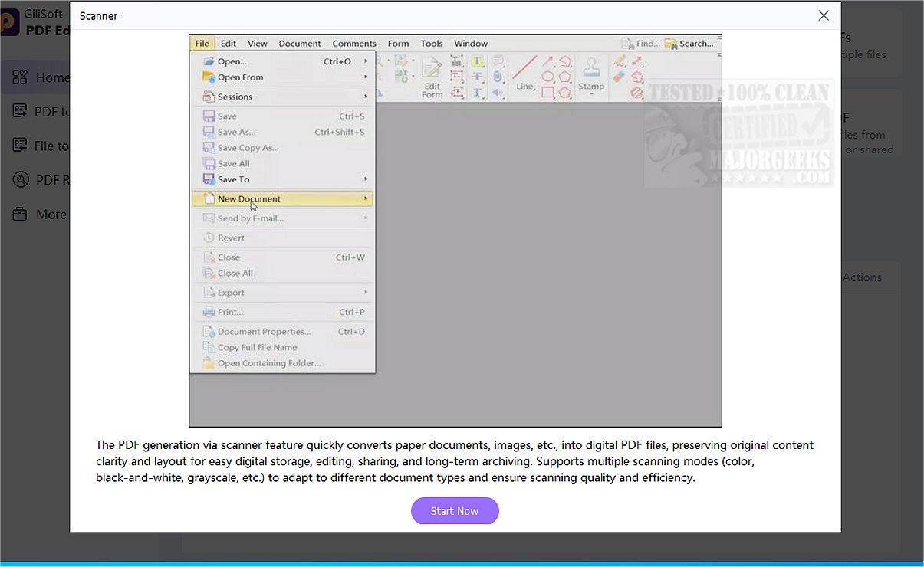Select the paperclip attach file tool

497,77
